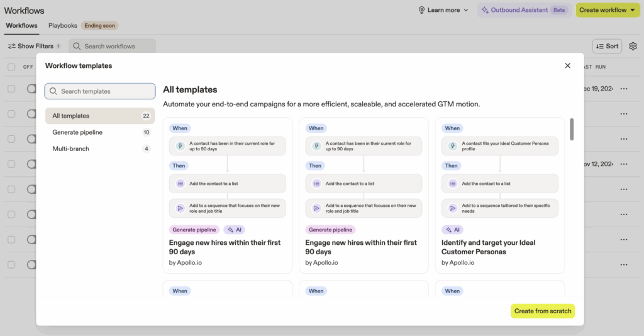This screenshot has width=644, height=336.
Task: Open the three-dot menu on the first workflow row
Action: [624, 89]
